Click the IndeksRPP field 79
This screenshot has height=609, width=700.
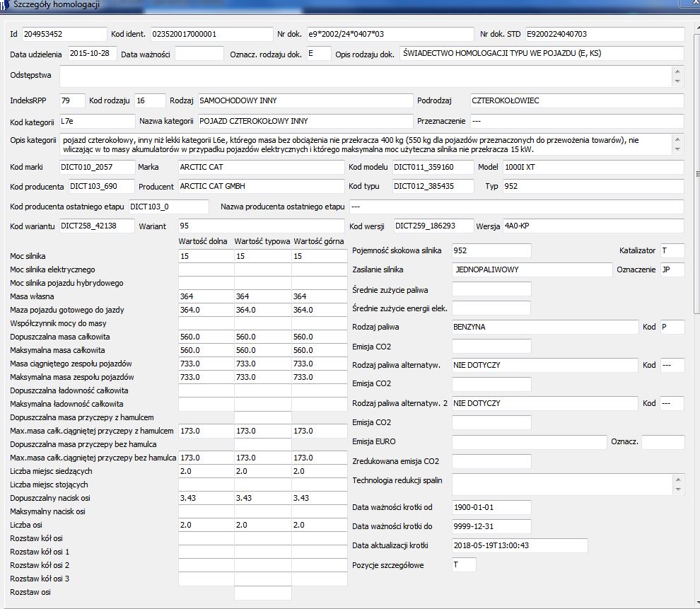coord(72,100)
